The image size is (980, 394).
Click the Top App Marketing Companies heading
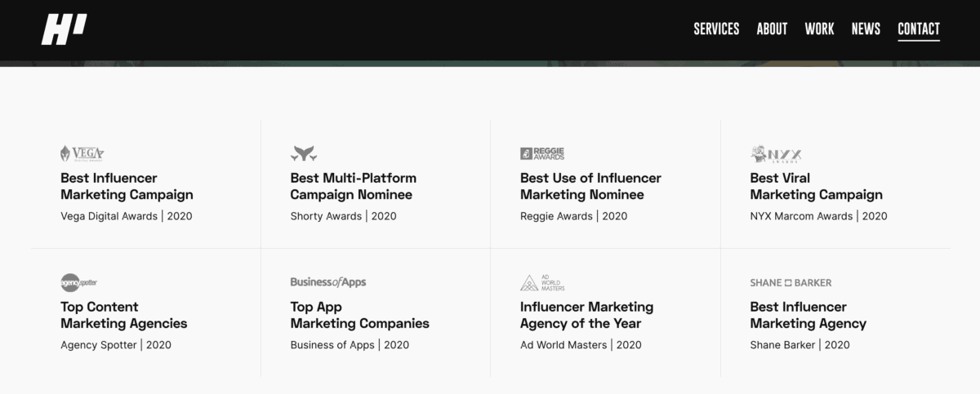tap(359, 315)
